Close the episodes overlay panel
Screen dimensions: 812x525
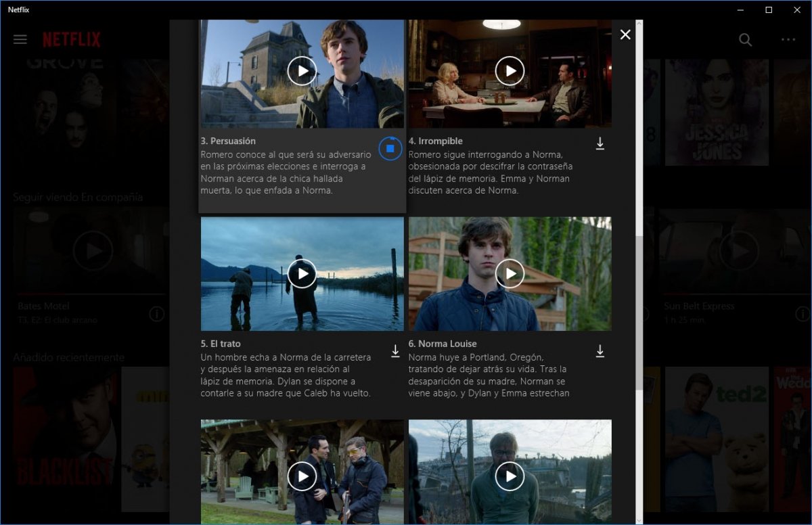[625, 35]
